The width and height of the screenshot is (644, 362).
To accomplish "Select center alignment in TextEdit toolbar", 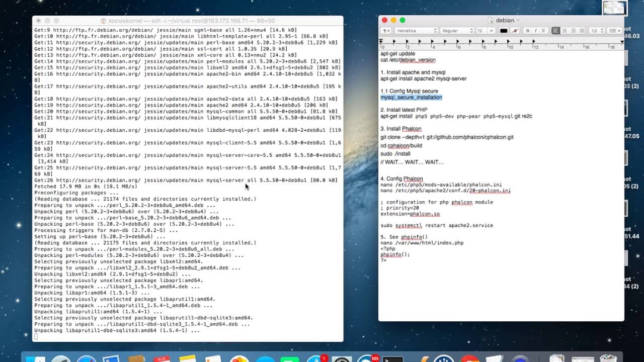I will pos(565,31).
